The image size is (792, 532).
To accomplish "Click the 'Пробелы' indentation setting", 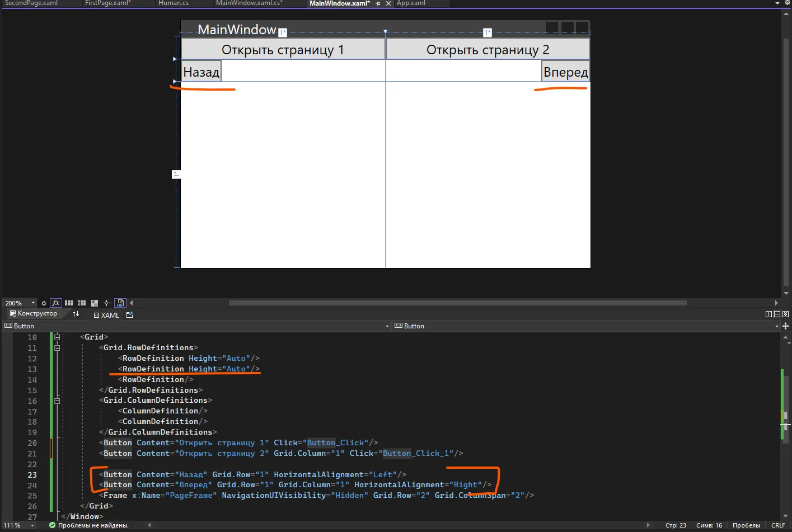I will 746,525.
